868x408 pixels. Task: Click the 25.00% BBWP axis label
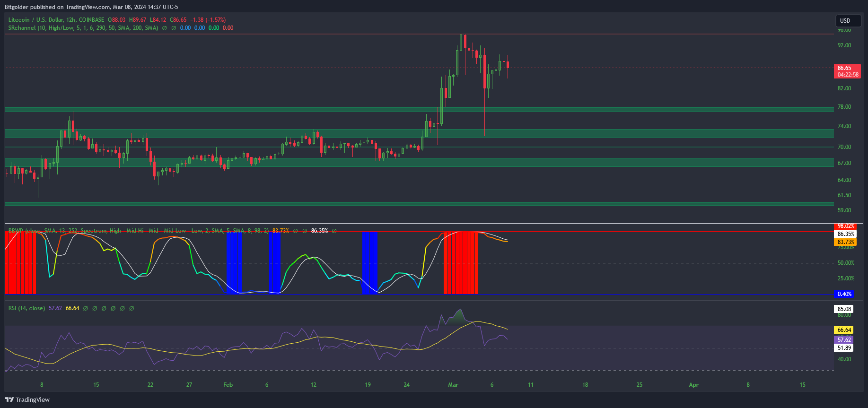pos(846,278)
